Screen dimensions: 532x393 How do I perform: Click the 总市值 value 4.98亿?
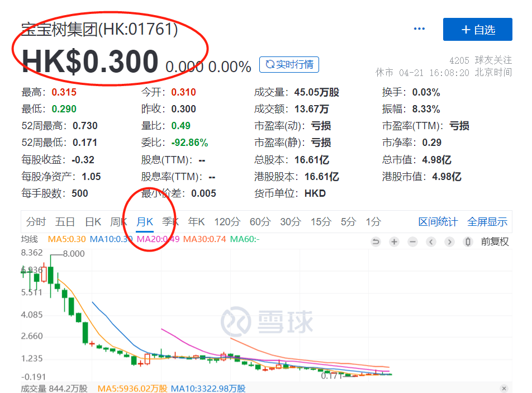click(x=436, y=159)
